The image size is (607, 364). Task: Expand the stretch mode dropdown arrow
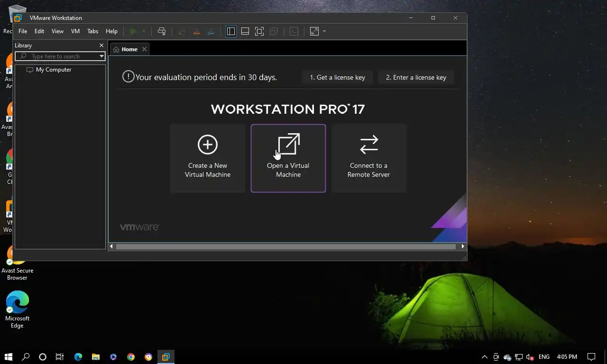point(324,31)
